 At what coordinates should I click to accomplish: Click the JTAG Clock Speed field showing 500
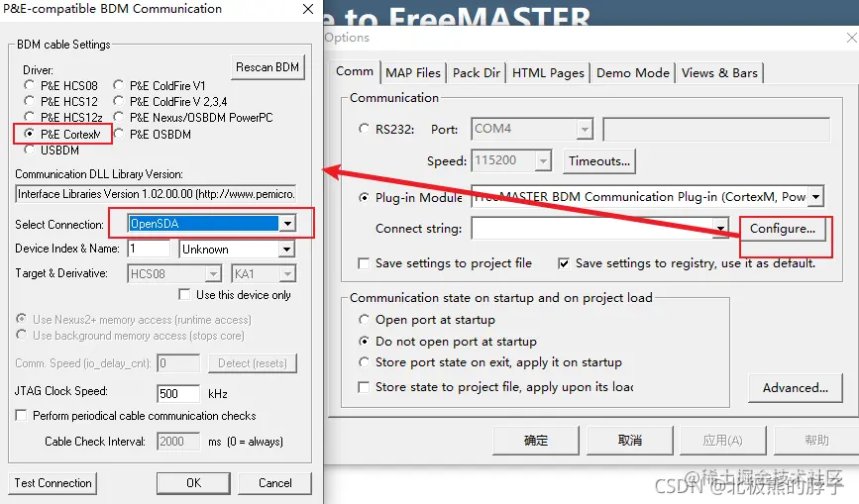tap(178, 393)
